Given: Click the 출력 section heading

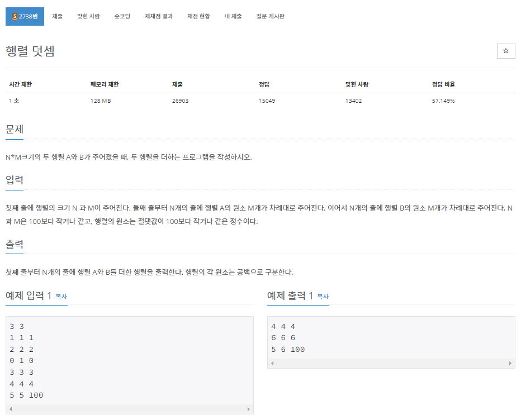Looking at the screenshot, I should (15, 244).
